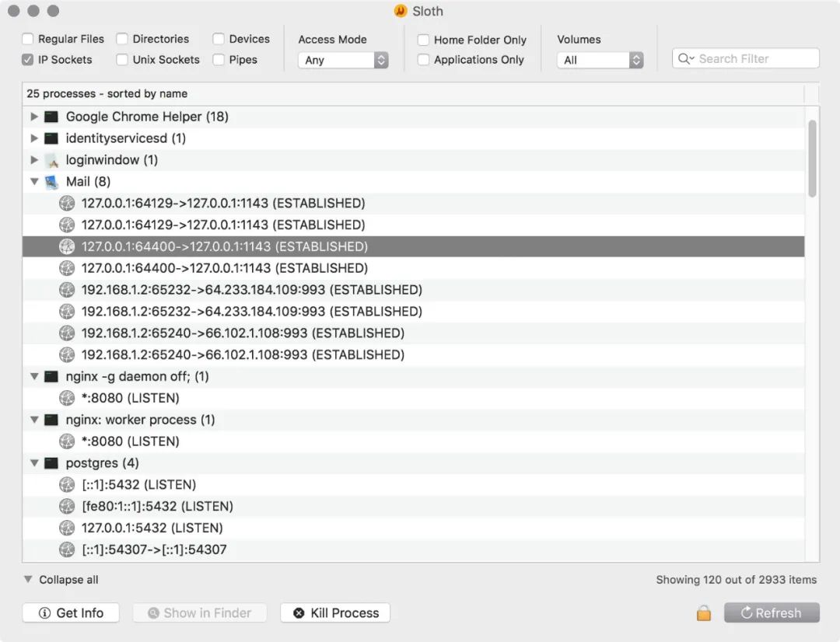This screenshot has height=642, width=840.
Task: Uncheck the IP Sockets checkbox
Action: pyautogui.click(x=28, y=59)
